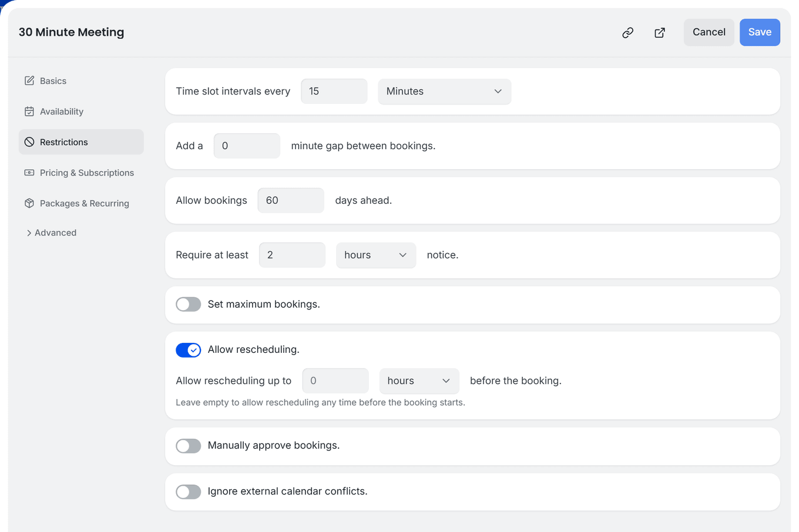Click the 'Allow rescheduling.' label
Image resolution: width=799 pixels, height=532 pixels.
click(253, 349)
